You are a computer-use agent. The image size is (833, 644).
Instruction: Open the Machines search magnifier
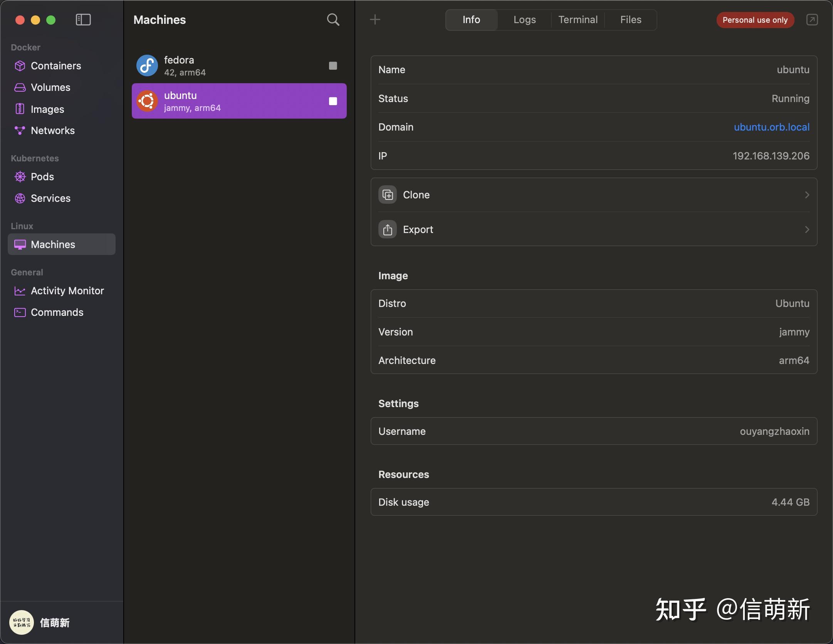[333, 20]
